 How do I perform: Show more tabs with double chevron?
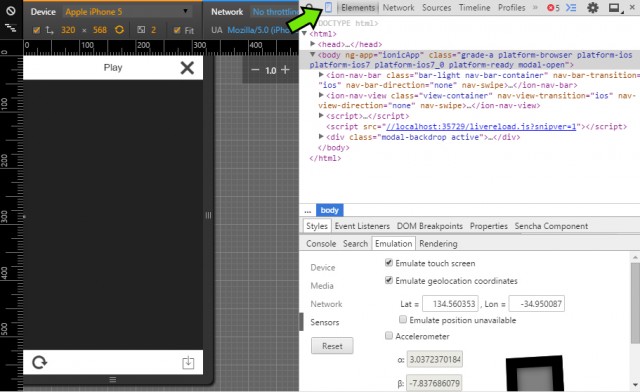[x=535, y=7]
